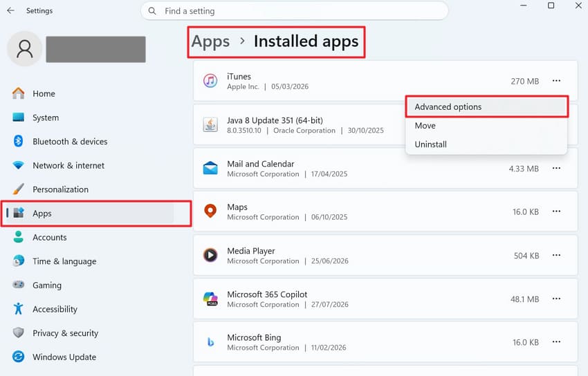Screen dimensions: 588x376
Task: Click the Maps app name
Action: [x=237, y=207]
